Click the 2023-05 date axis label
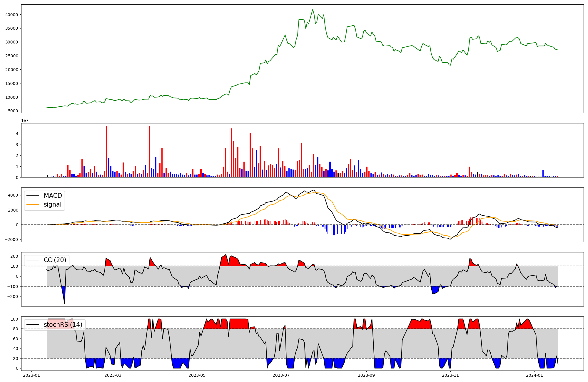The image size is (588, 382). click(x=197, y=375)
